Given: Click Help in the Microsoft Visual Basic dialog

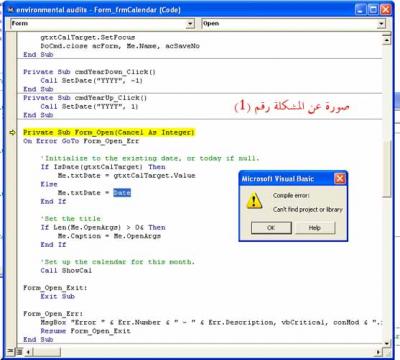Looking at the screenshot, I should click(x=315, y=228).
